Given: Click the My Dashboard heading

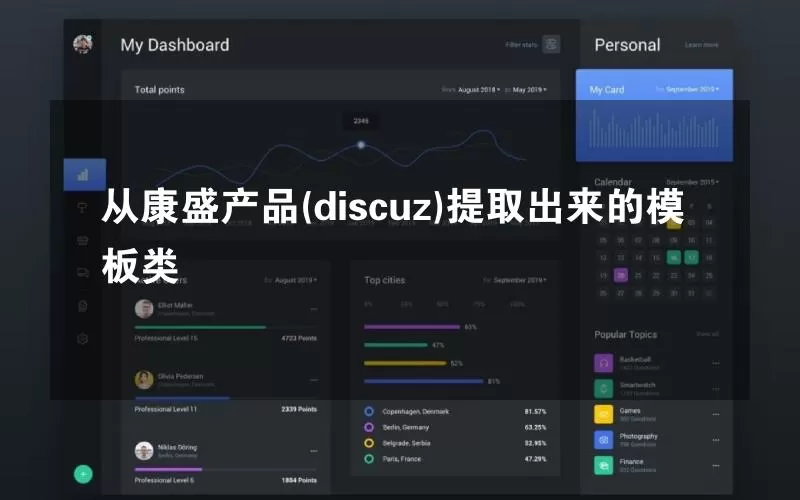Looking at the screenshot, I should click(175, 45).
